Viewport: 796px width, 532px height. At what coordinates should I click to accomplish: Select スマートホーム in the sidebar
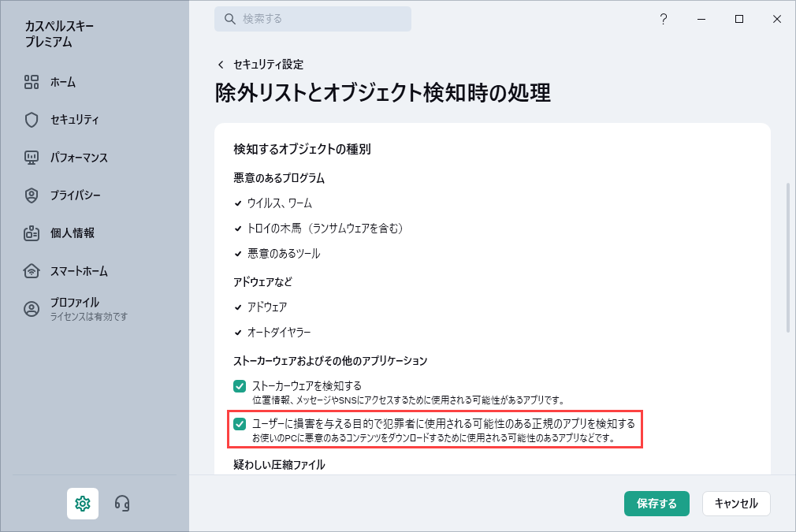click(79, 271)
